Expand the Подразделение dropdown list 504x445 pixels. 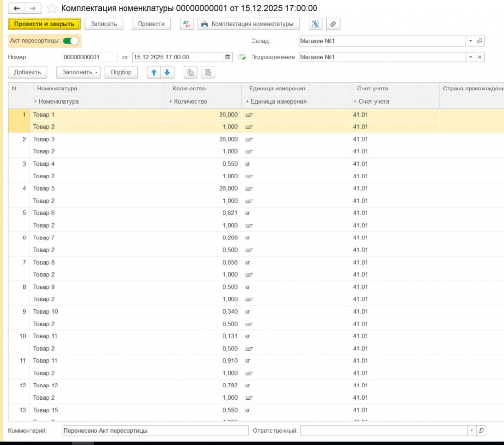[x=471, y=57]
